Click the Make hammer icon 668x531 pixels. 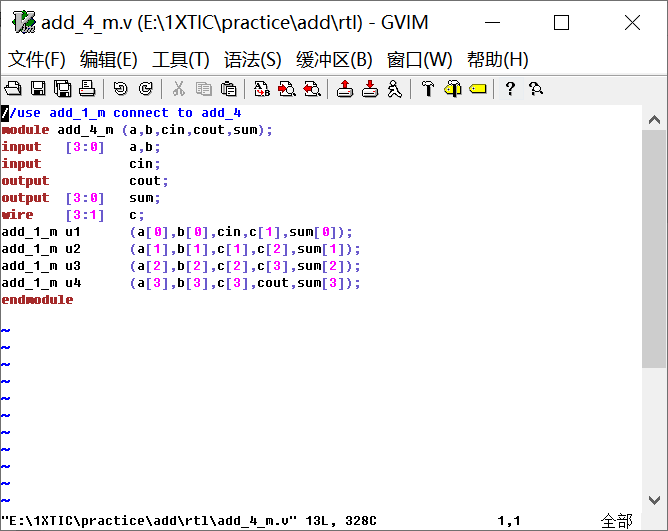click(428, 89)
